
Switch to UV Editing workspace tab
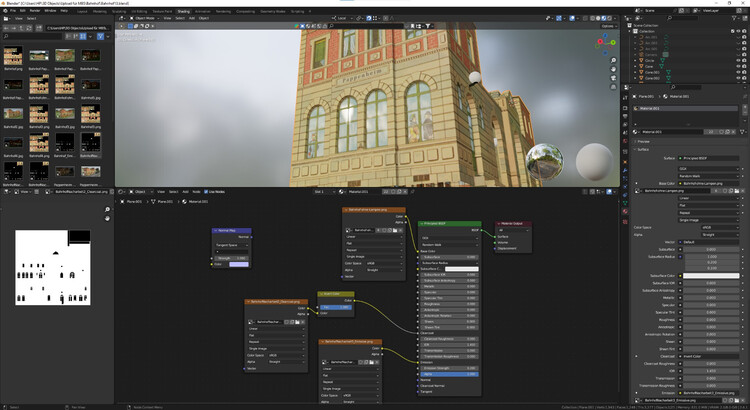point(139,11)
